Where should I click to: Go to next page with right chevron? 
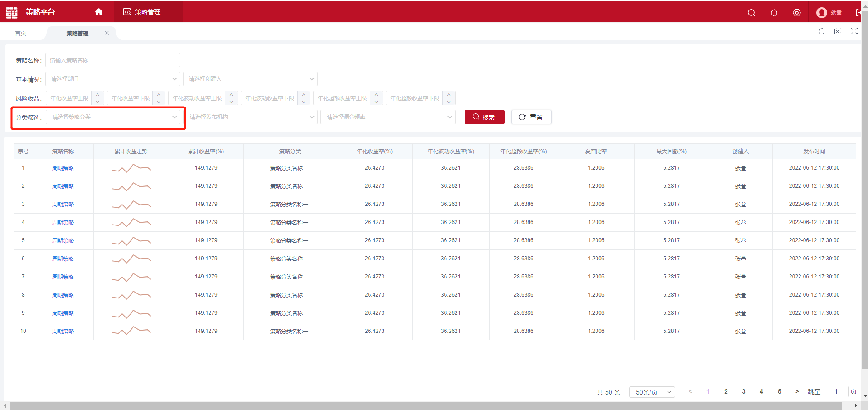pyautogui.click(x=797, y=391)
